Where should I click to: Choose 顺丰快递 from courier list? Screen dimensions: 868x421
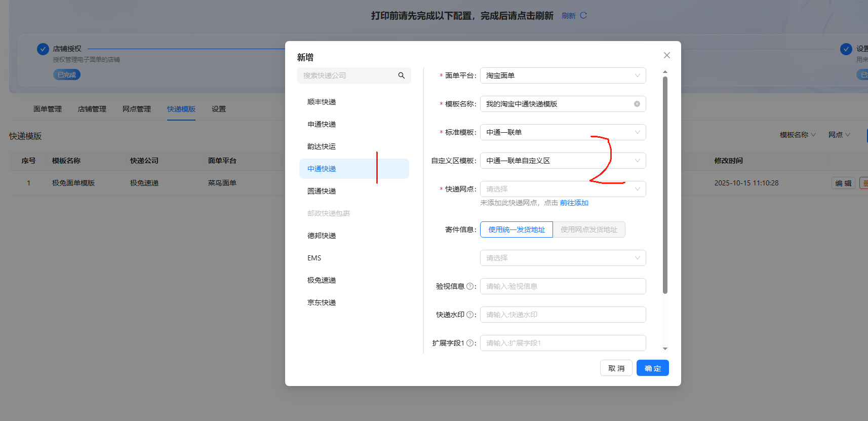coord(322,102)
